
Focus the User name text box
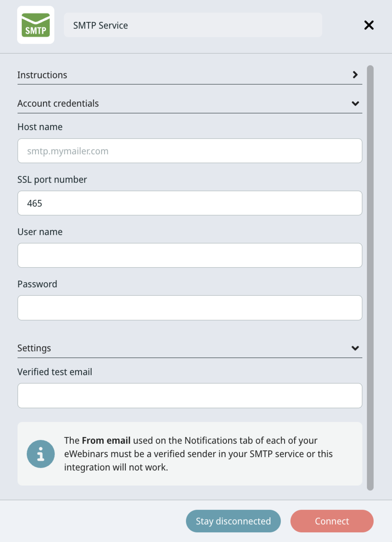[x=190, y=255]
